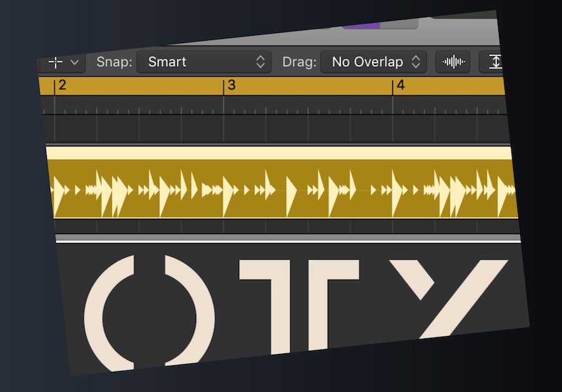
Task: Click the Drag label text
Action: coord(300,62)
